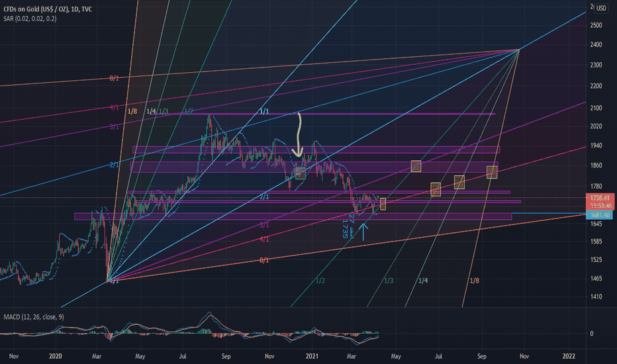617x364 pixels.
Task: Click the SAR (0.02, 0.02, 0.2) indicator legend
Action: pos(30,19)
